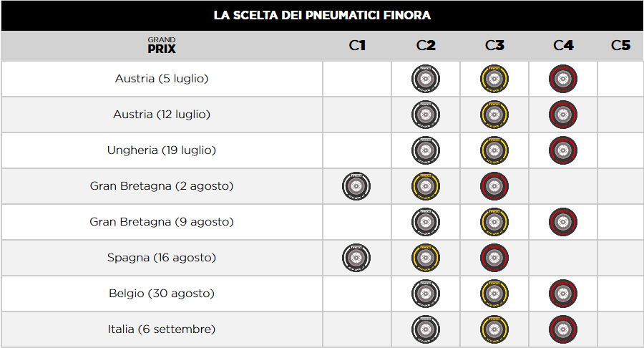This screenshot has height=348, width=644.
Task: Click the white C2 tyre for Gran Bretagna 9 agosto
Action: click(426, 222)
